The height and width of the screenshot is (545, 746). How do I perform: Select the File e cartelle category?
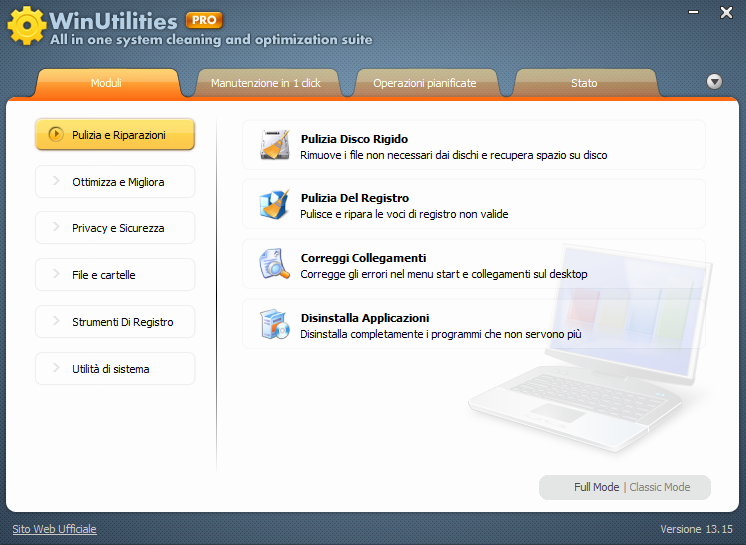tap(115, 275)
